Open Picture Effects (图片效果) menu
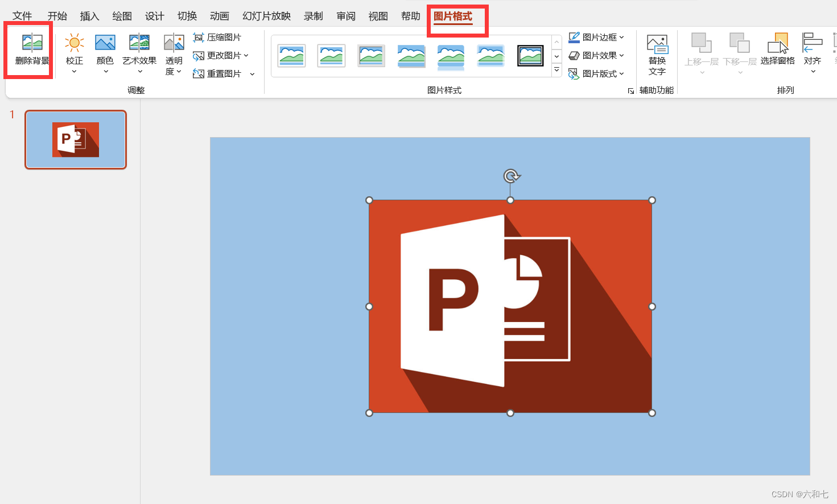This screenshot has width=837, height=504. (x=596, y=56)
